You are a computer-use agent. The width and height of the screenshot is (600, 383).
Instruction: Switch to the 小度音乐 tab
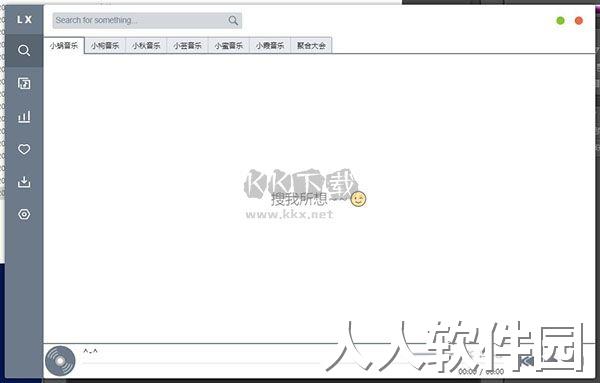[270, 46]
